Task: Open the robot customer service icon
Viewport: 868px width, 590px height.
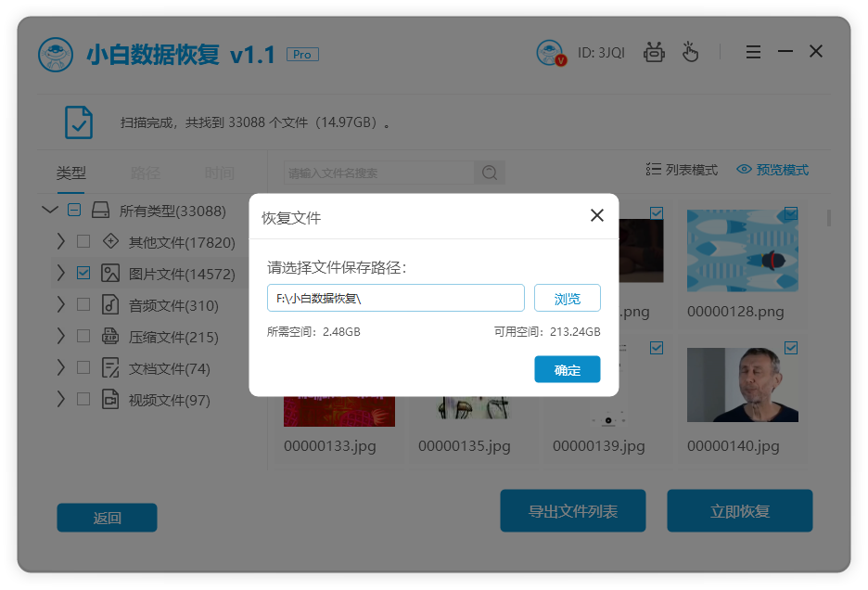Action: coord(655,52)
